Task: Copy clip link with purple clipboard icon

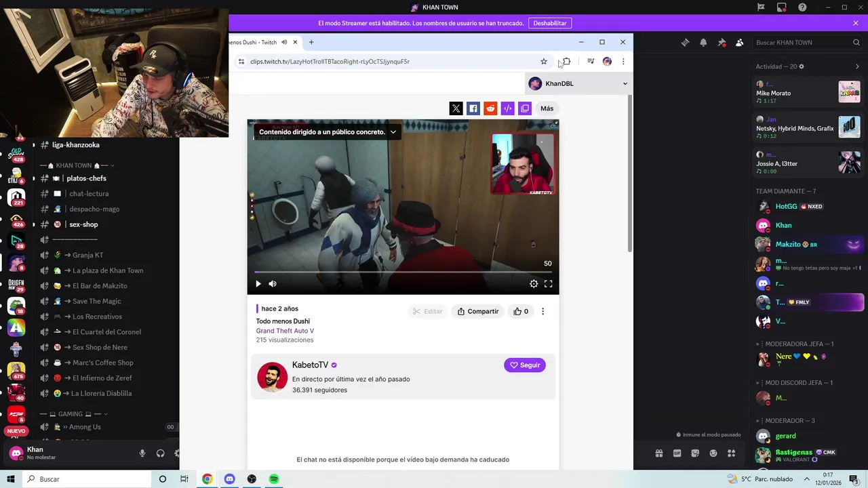Action: pos(525,108)
